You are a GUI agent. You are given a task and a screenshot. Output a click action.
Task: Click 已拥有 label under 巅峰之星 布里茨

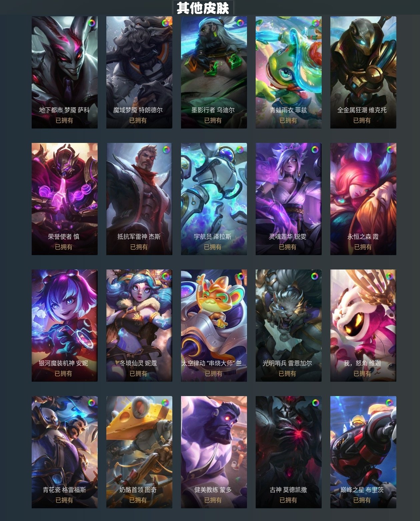tap(362, 500)
